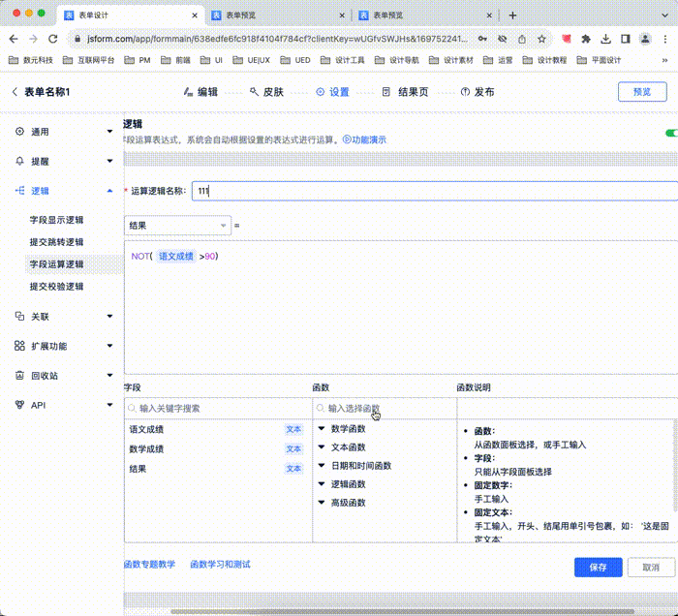Open the 功能演示 link
The image size is (678, 616).
pos(364,140)
